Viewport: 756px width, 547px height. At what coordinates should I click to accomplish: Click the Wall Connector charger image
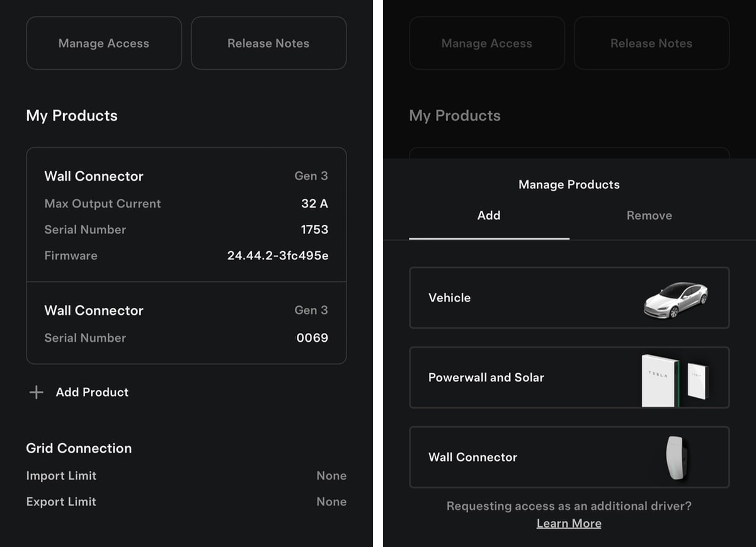676,459
